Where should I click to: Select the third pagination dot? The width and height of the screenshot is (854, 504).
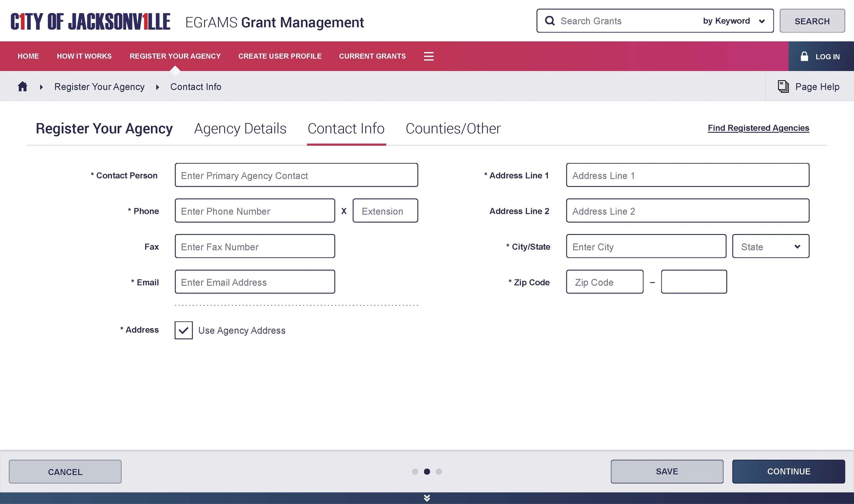(x=439, y=472)
